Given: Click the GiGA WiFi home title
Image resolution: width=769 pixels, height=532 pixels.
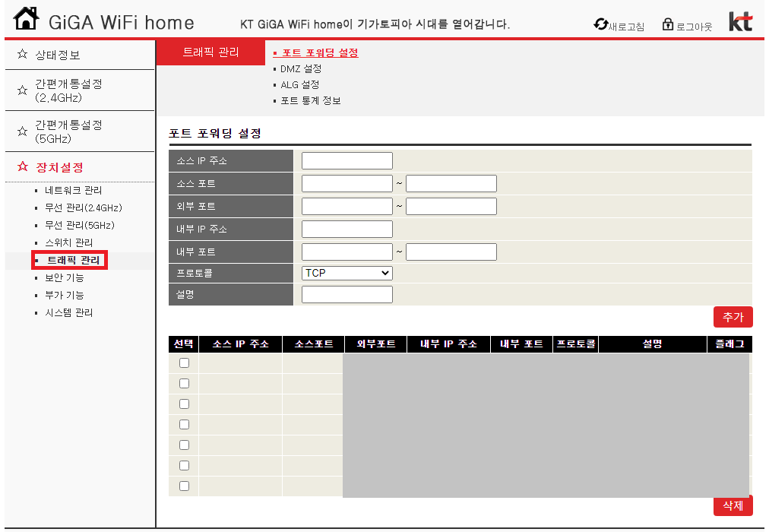Looking at the screenshot, I should [x=121, y=23].
